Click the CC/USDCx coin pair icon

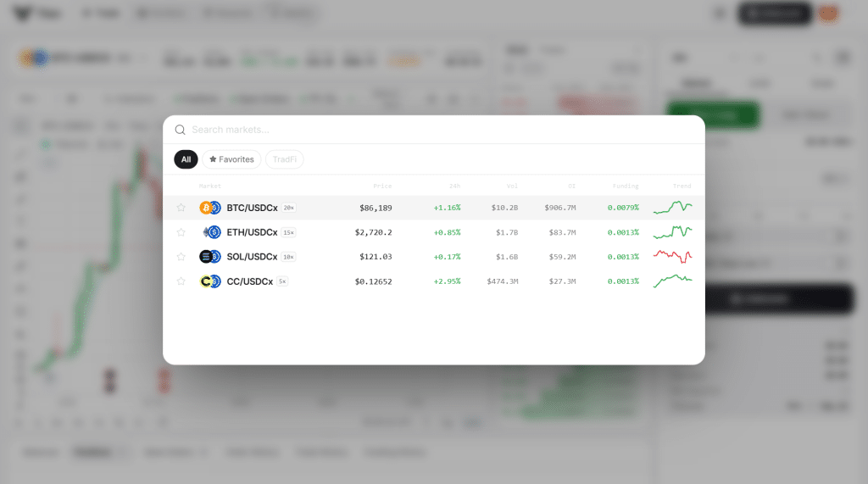pos(210,281)
